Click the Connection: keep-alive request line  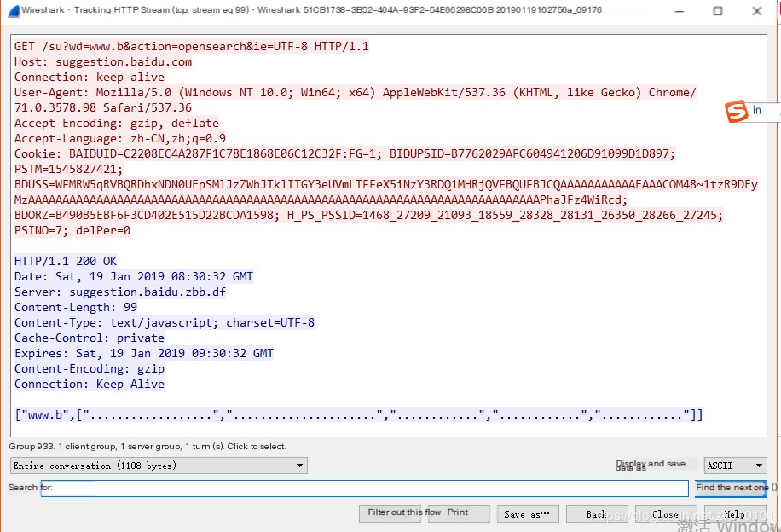[90, 78]
